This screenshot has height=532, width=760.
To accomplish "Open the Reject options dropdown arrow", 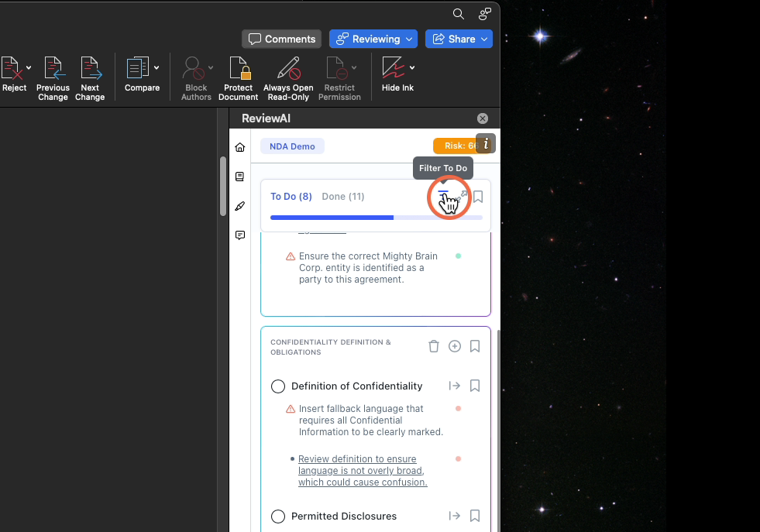I will tap(29, 68).
